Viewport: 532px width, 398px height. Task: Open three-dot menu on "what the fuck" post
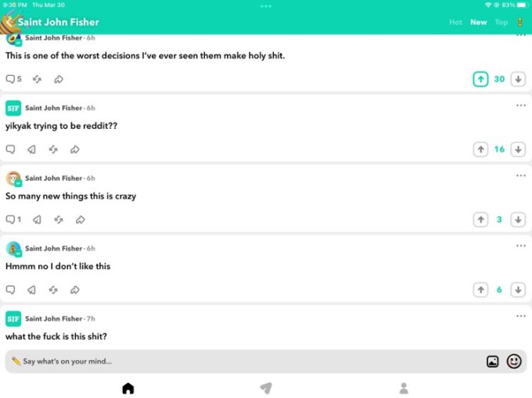(521, 316)
